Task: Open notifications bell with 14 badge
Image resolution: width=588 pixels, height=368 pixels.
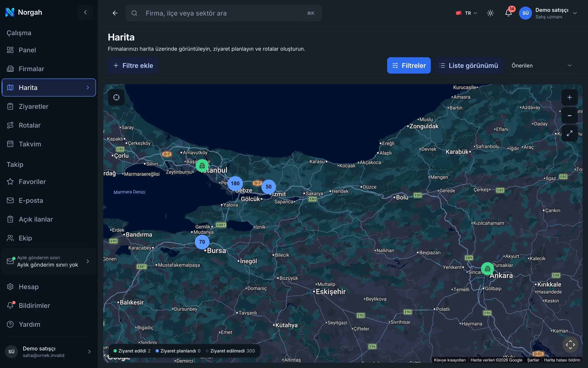Action: tap(509, 13)
